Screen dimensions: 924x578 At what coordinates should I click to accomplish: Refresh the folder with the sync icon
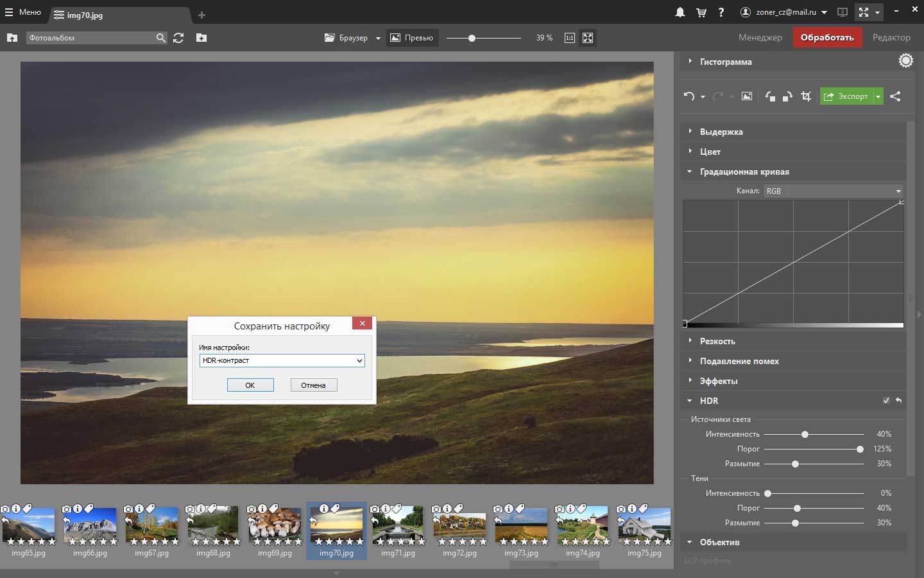(x=178, y=38)
